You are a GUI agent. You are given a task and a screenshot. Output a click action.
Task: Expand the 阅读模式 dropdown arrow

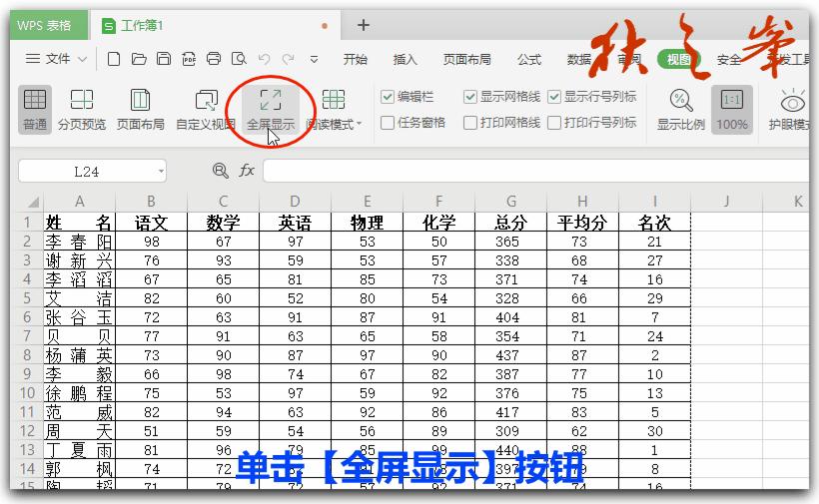coord(359,125)
